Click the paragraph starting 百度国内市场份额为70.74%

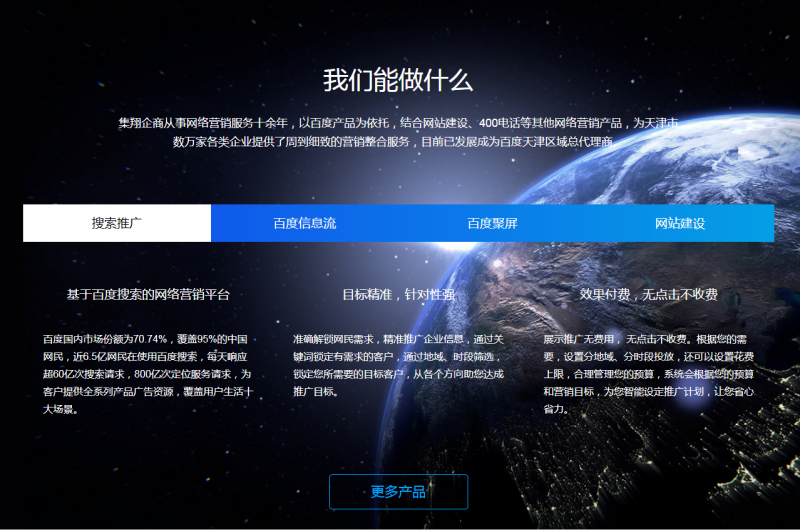tap(148, 374)
